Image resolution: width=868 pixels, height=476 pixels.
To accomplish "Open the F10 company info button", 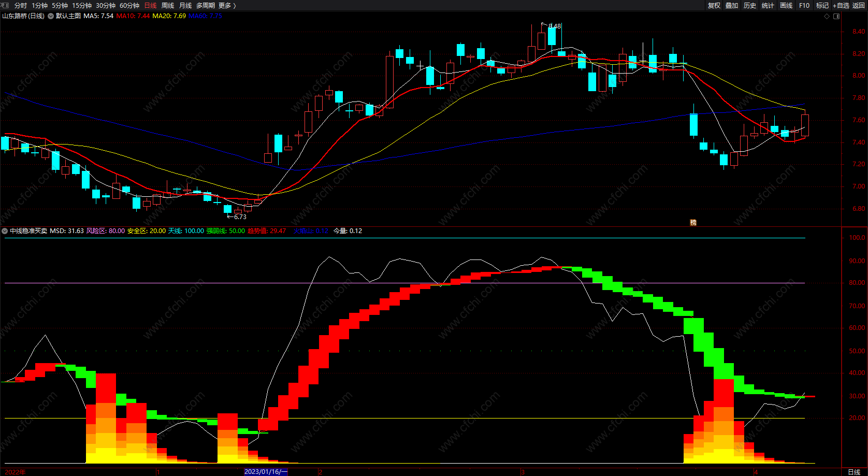I will (x=804, y=5).
